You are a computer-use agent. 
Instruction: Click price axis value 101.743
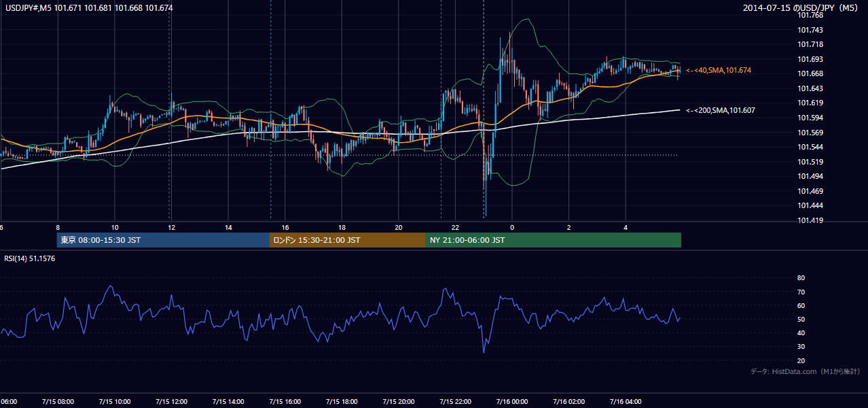point(810,30)
